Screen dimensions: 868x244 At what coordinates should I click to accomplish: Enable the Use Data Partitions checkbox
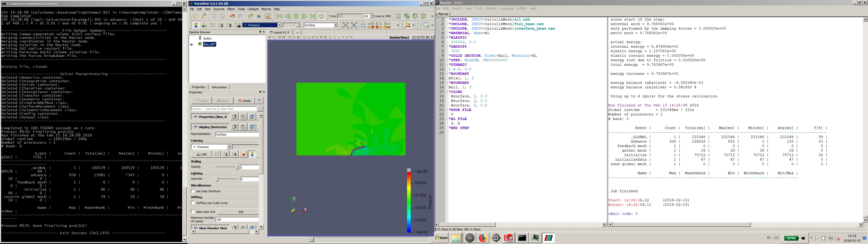tap(193, 191)
